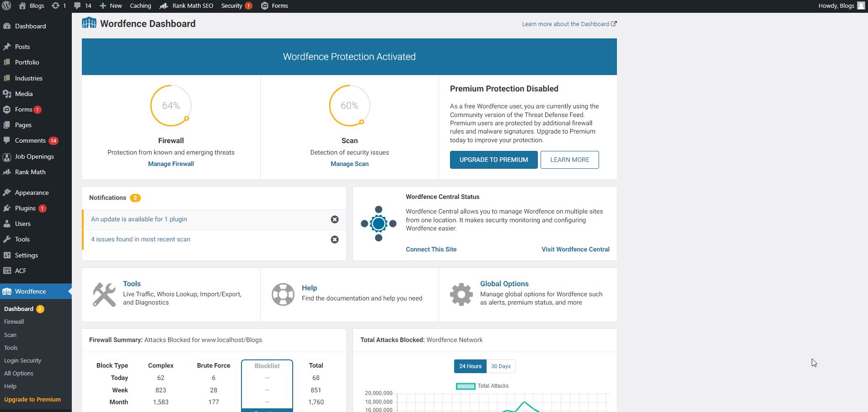Open Global Options link
The image size is (868, 412).
(504, 284)
